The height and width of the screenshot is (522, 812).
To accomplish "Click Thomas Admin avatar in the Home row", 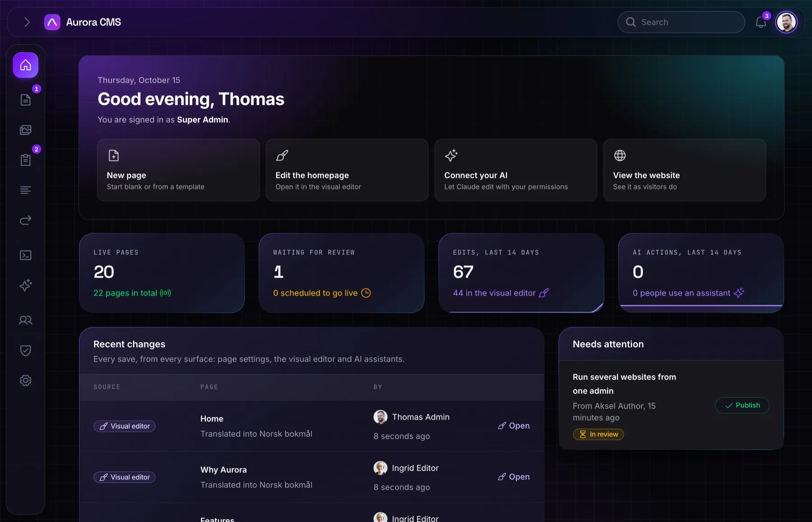I will pyautogui.click(x=380, y=417).
